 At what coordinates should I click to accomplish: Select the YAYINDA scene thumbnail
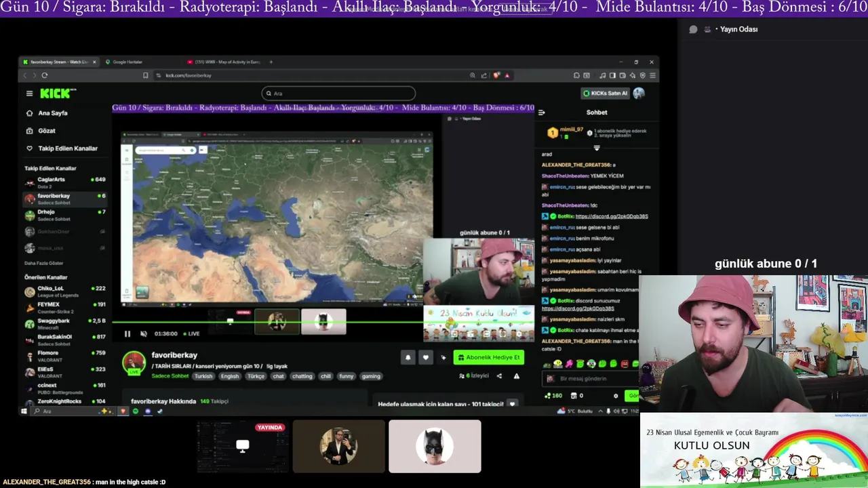[243, 446]
